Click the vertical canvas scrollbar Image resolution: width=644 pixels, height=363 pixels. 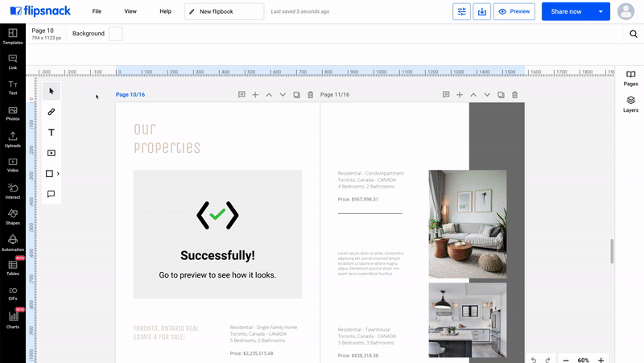pos(612,251)
